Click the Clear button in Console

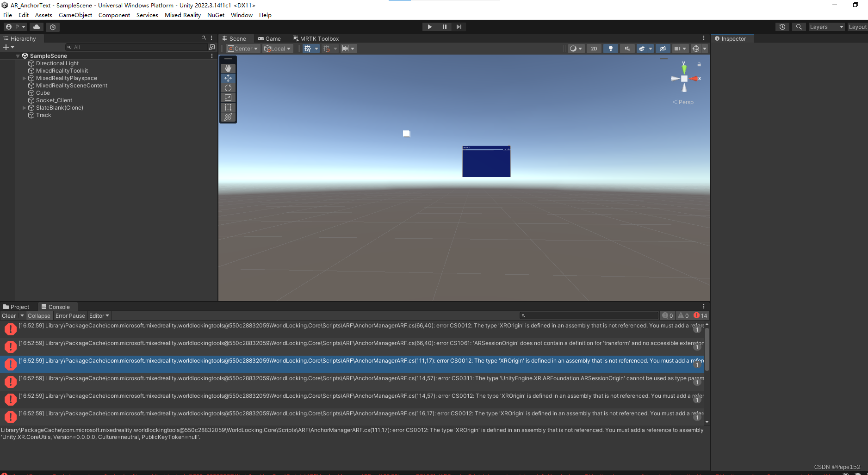(8, 315)
